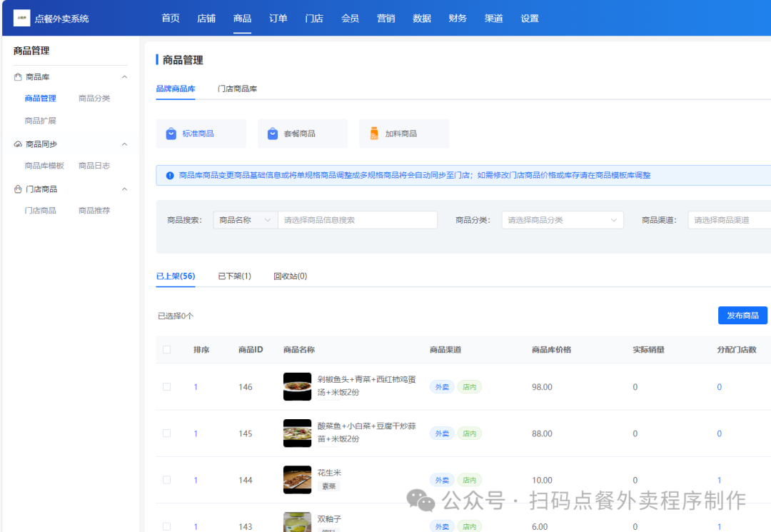Open 商品扩展 in the sidebar
771x532 pixels.
40,121
